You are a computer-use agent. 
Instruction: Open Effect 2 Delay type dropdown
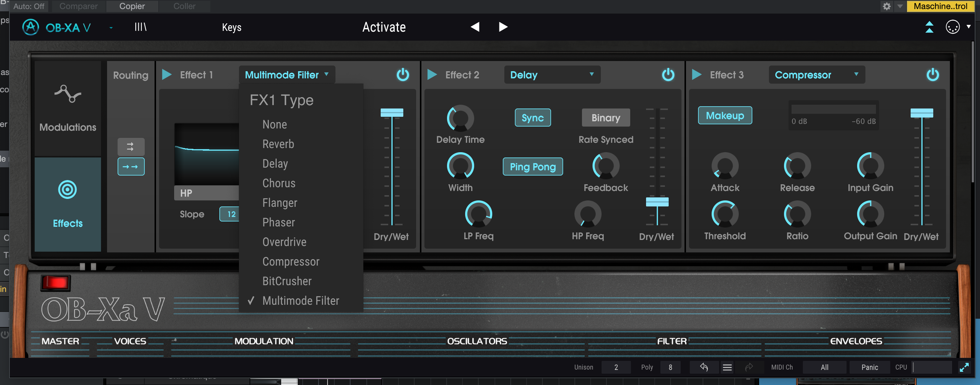(x=552, y=75)
